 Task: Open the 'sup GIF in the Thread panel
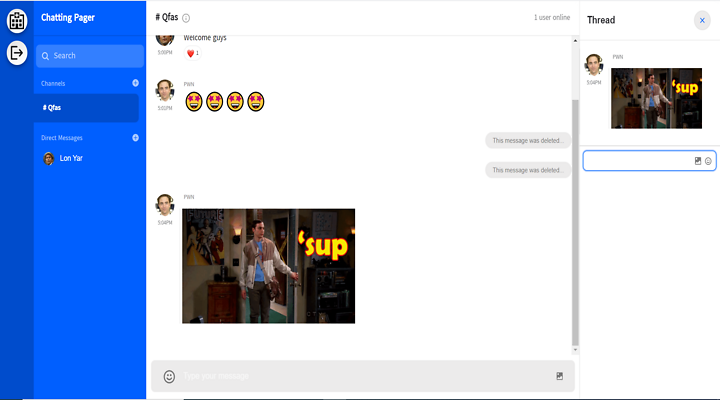656,98
